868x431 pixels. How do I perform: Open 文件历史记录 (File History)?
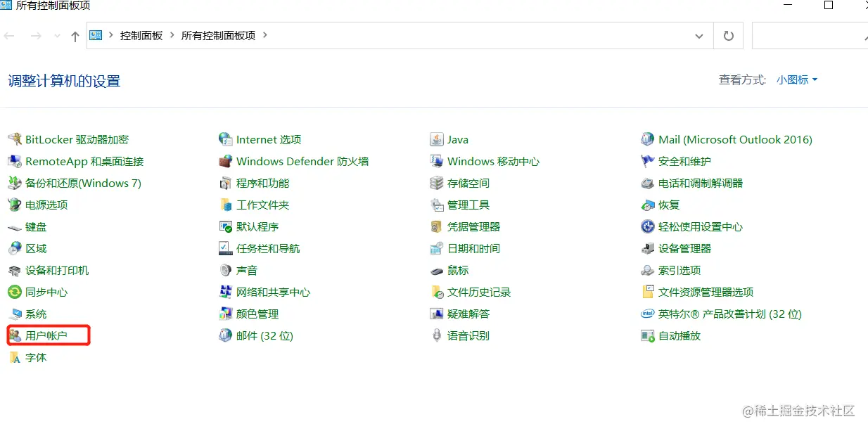pyautogui.click(x=478, y=292)
